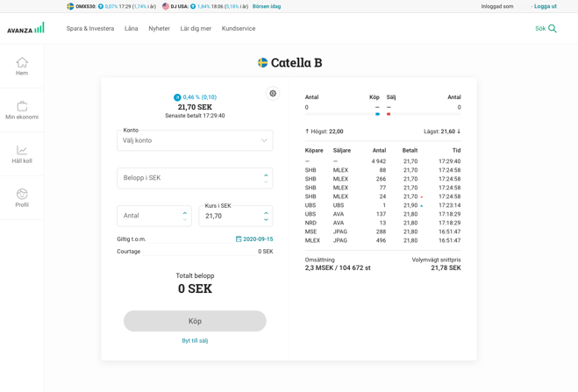Go to Hem in the sidebar

tap(22, 66)
